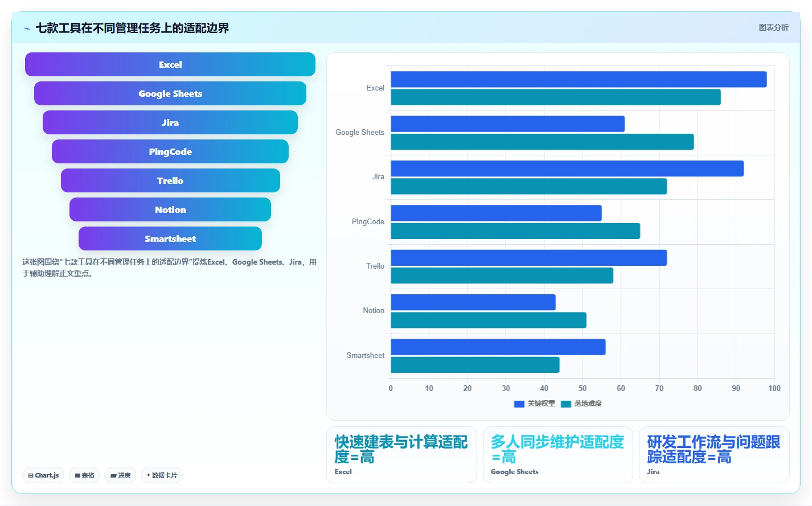Click Notion's blue 关键权重 bar
Image resolution: width=812 pixels, height=506 pixels.
(473, 302)
